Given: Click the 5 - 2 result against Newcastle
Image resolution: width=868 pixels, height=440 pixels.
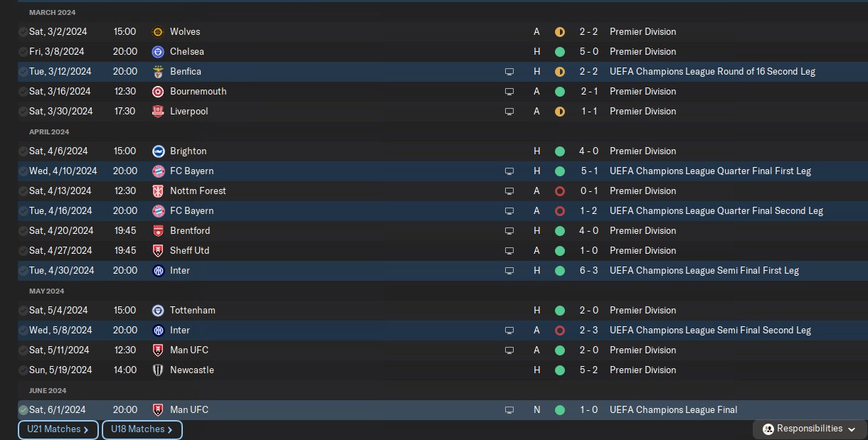Looking at the screenshot, I should (x=589, y=370).
